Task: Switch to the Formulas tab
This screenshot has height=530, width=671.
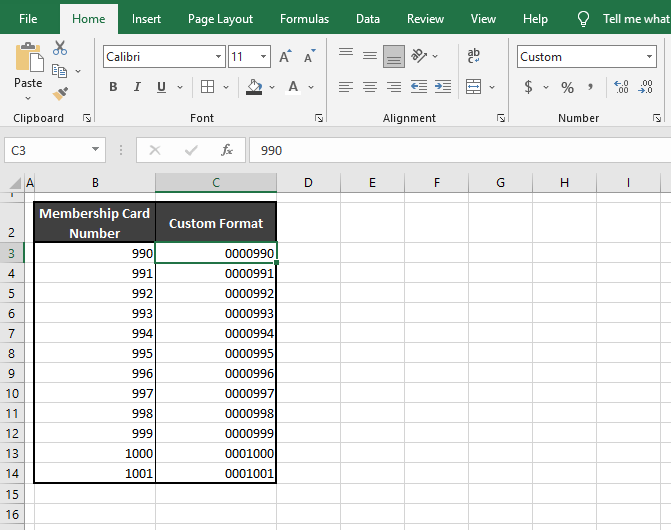Action: coord(304,19)
